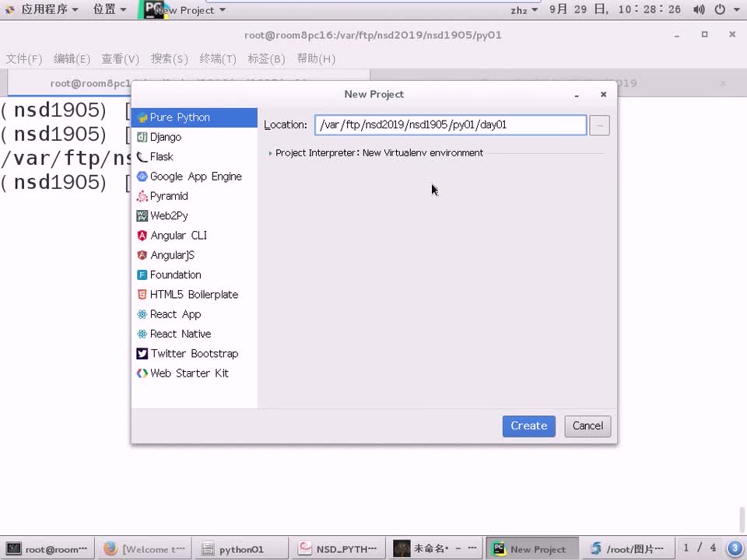Image resolution: width=747 pixels, height=560 pixels.
Task: Click the Applications menu foot icon
Action: [9, 9]
